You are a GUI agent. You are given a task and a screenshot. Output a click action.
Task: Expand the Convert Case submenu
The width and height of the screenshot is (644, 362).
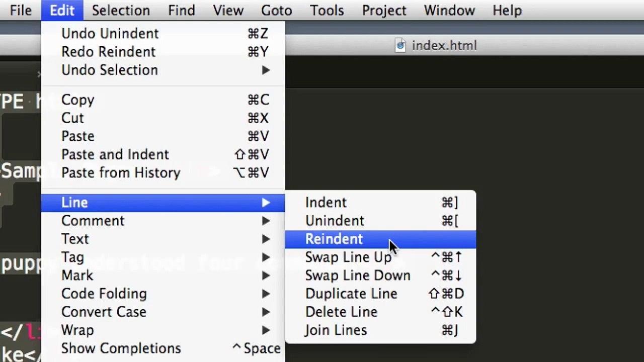coord(163,312)
